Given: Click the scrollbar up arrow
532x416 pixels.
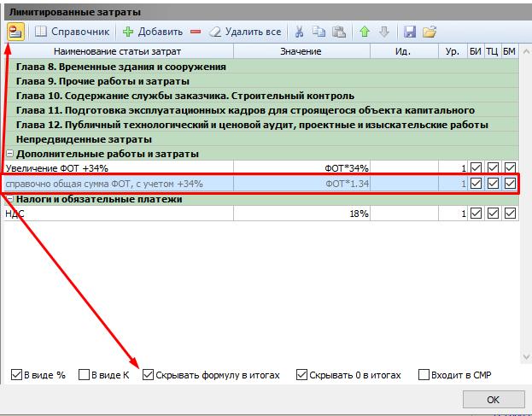Looking at the screenshot, I should pyautogui.click(x=526, y=51).
